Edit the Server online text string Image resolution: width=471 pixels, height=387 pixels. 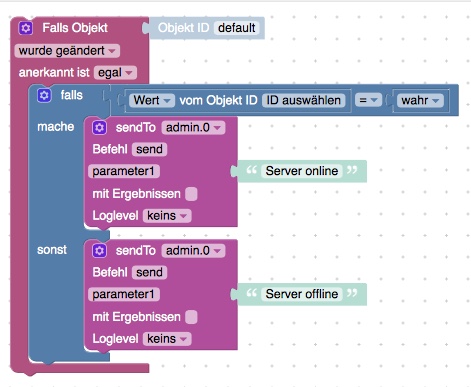[302, 171]
